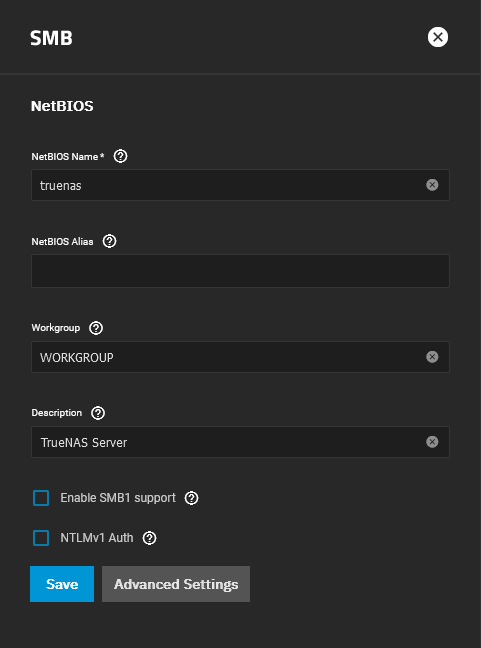
Task: Close the SMB panel
Action: pos(438,37)
